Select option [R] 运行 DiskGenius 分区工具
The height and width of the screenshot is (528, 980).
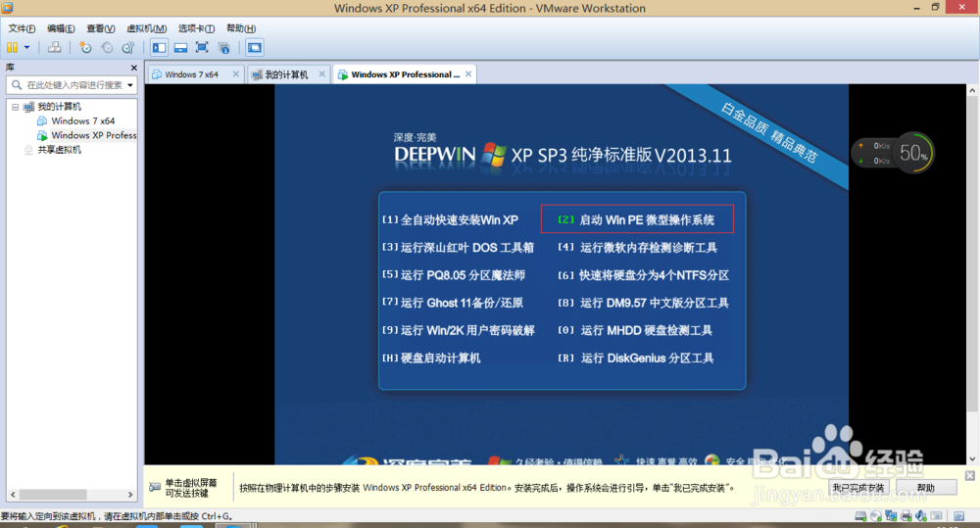pyautogui.click(x=636, y=358)
